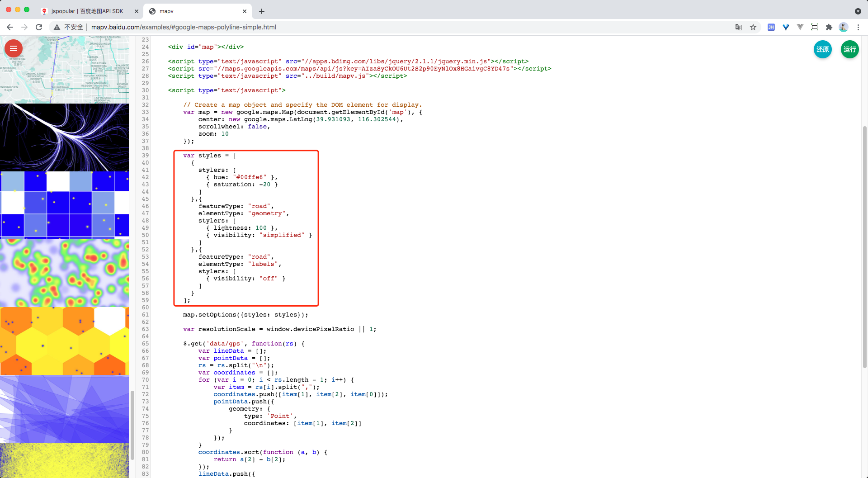868x478 pixels.
Task: Open the blue grid squares example thumbnail
Action: click(65, 205)
